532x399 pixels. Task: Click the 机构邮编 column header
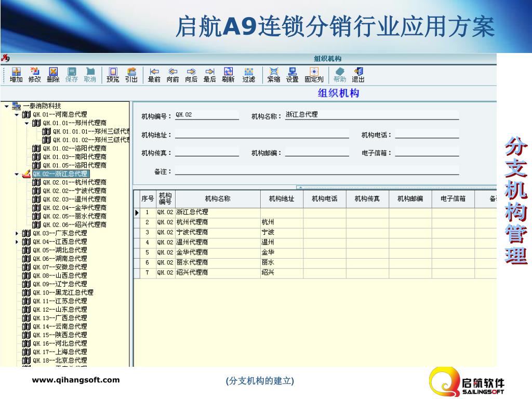[x=410, y=199]
